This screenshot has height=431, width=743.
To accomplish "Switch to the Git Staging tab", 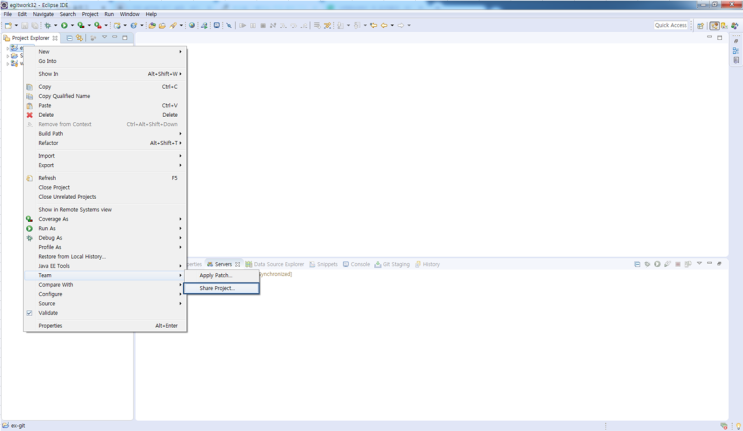I will pos(392,264).
